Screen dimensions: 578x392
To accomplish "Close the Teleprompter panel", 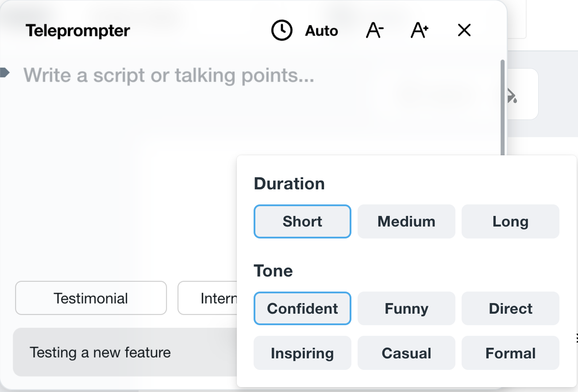I will 464,31.
